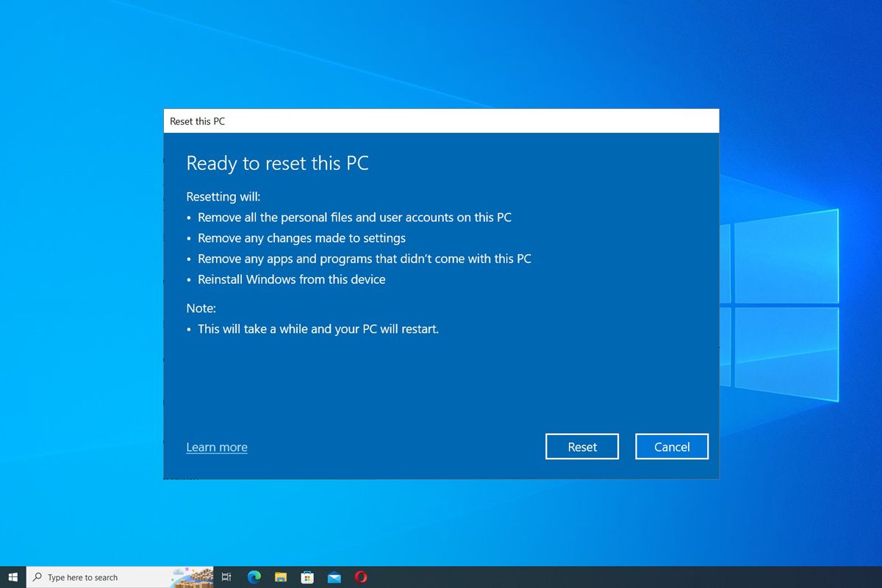The image size is (882, 588).
Task: Cancel the PC reset dialog
Action: 672,447
